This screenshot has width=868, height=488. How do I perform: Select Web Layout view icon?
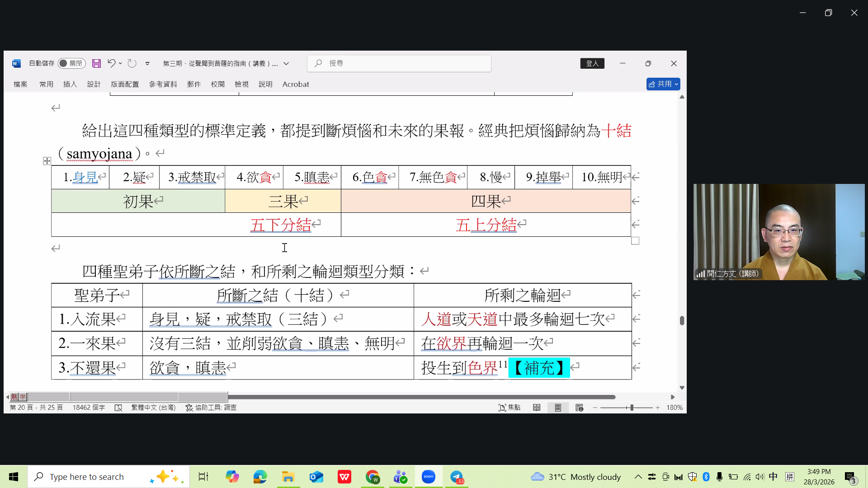[x=579, y=408]
